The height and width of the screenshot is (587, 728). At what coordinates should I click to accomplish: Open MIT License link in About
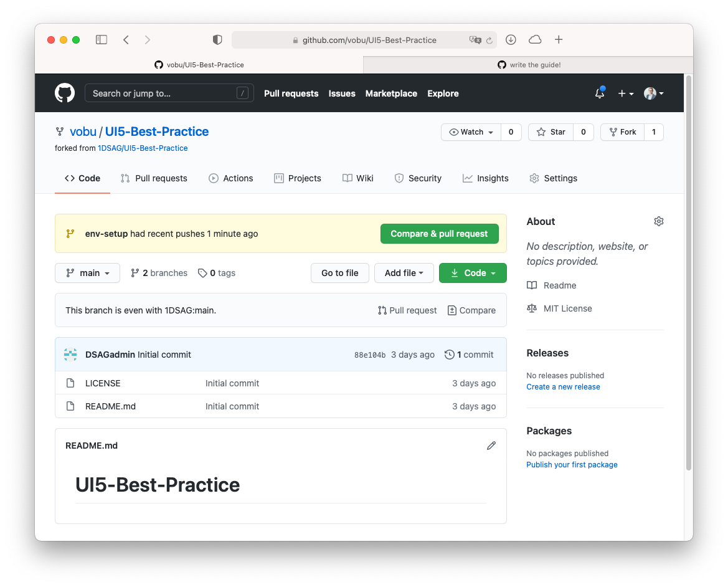(x=559, y=309)
